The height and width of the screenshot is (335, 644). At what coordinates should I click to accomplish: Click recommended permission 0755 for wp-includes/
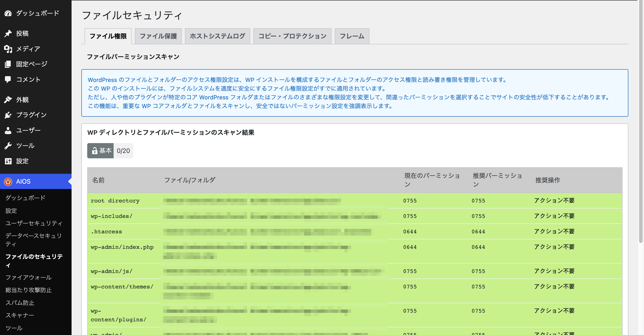point(478,216)
